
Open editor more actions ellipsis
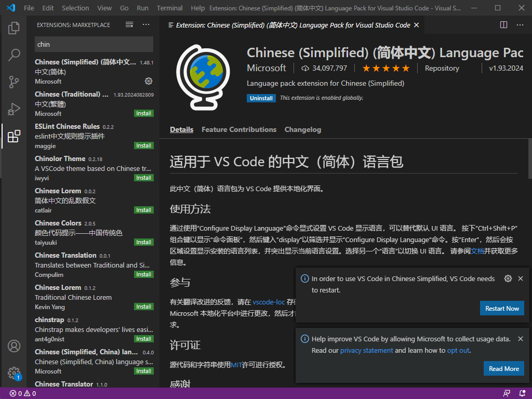tap(520, 25)
